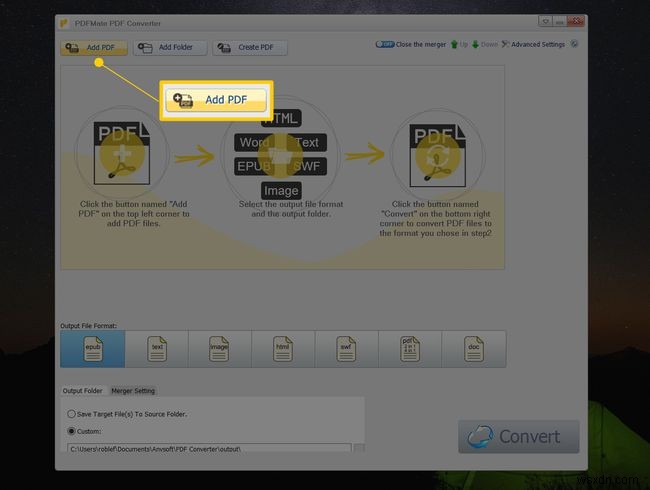
Task: Choose the pdf 2-in-1 output format
Action: [410, 349]
